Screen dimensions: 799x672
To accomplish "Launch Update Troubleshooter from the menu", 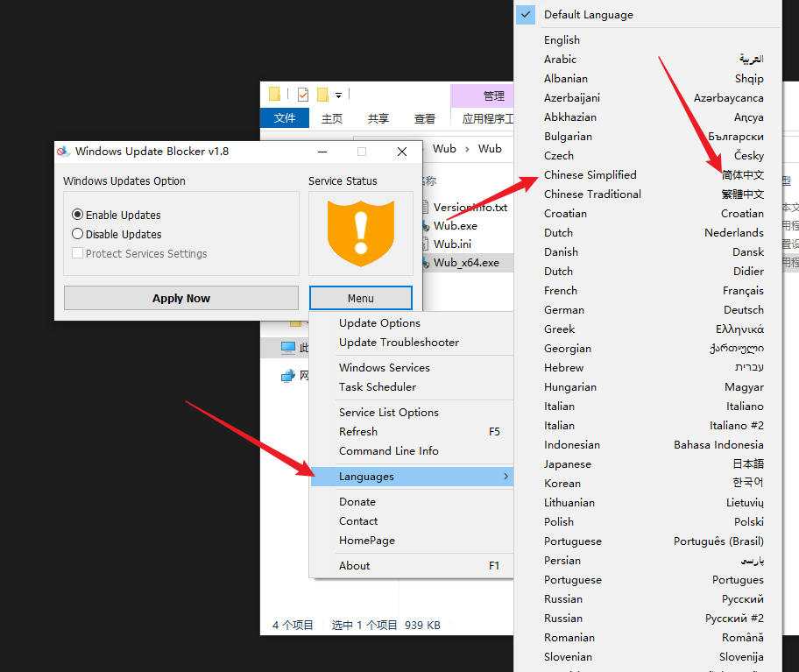I will click(412, 343).
